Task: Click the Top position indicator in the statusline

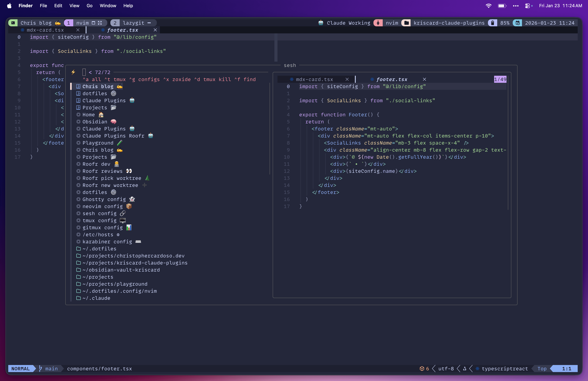Action: pyautogui.click(x=542, y=368)
